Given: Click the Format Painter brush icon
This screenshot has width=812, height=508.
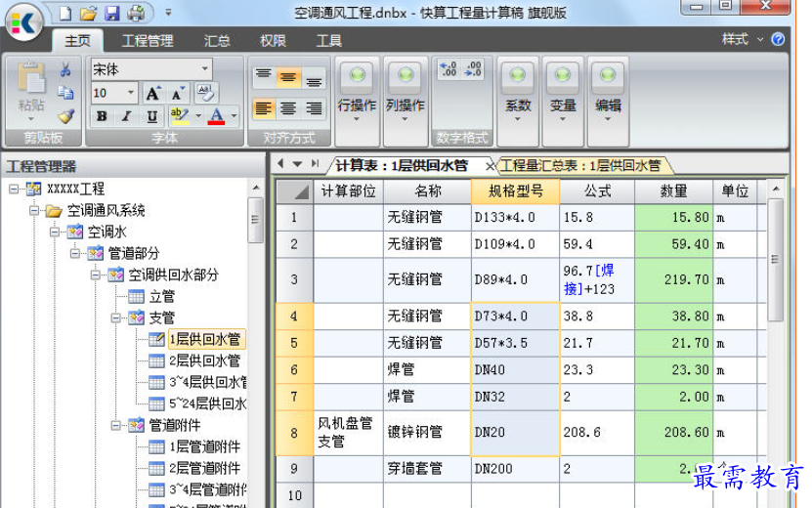Looking at the screenshot, I should (x=65, y=116).
